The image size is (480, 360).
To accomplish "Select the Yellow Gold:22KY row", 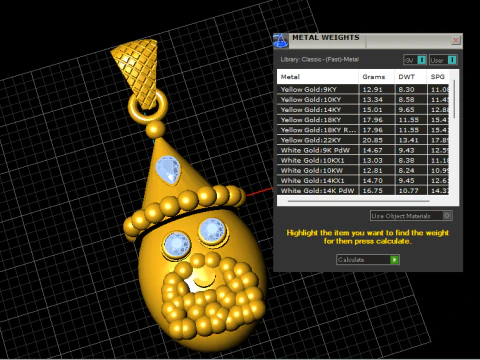I will point(363,140).
